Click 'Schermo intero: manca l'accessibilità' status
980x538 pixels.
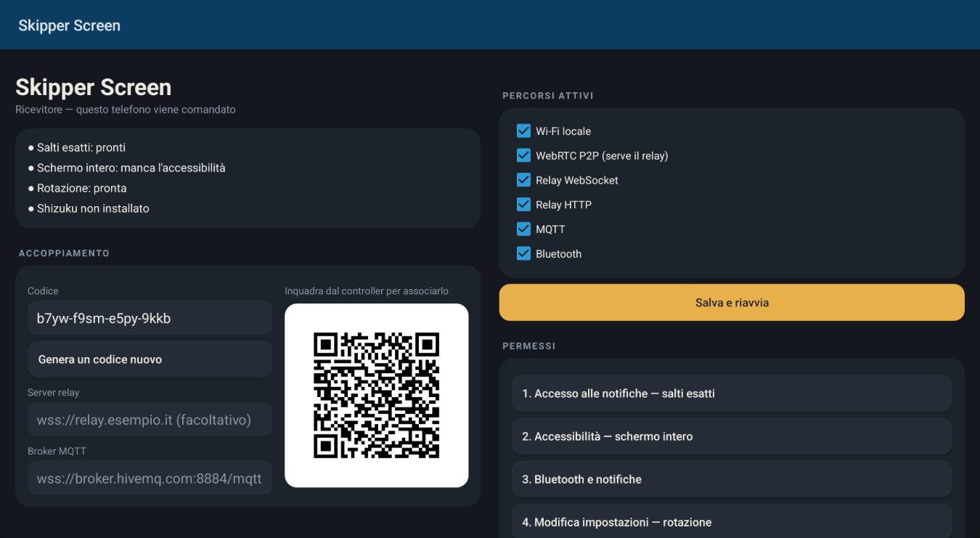(x=126, y=168)
